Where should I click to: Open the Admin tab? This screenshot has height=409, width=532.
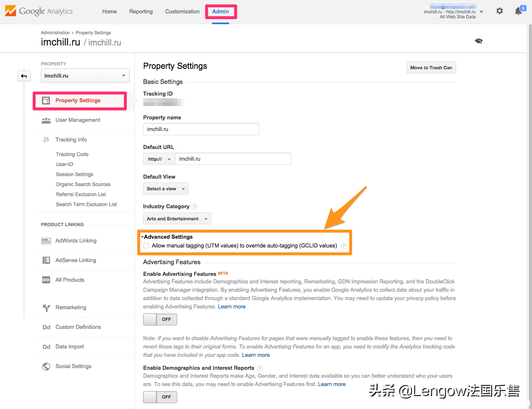pos(221,12)
